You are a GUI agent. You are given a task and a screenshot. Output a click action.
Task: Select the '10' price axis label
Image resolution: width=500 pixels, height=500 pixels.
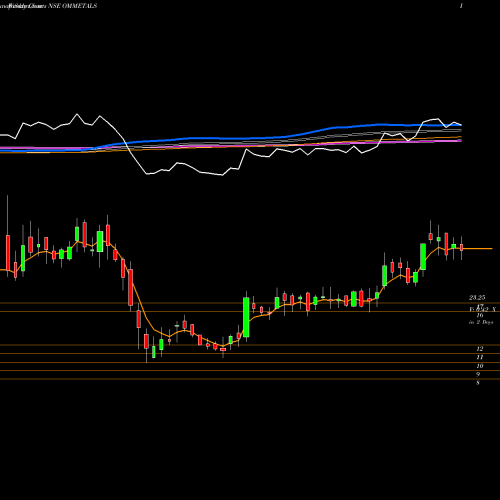tap(480, 366)
